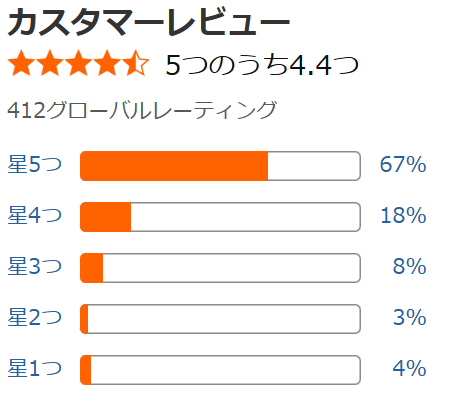This screenshot has height=401, width=449.
Task: Open the 星1つ reviews link
Action: click(35, 368)
